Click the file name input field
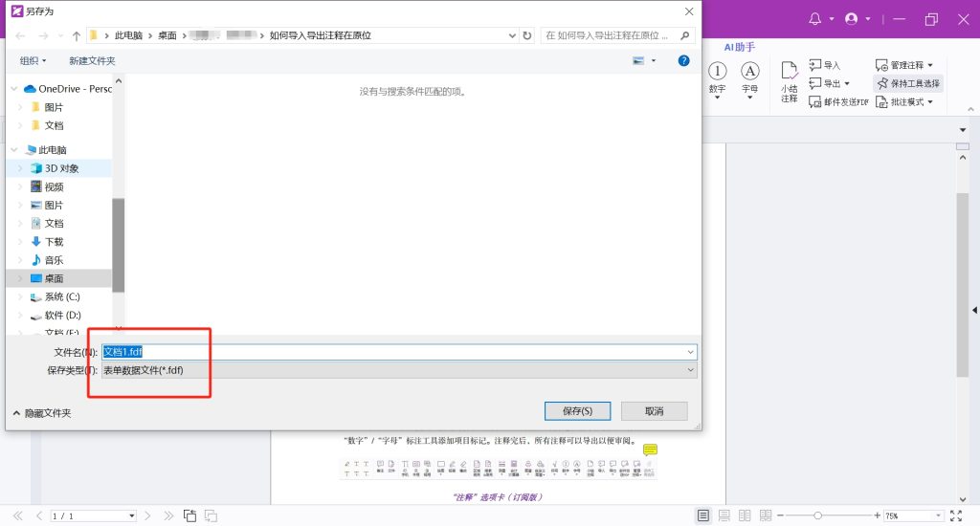This screenshot has width=980, height=526. click(393, 352)
